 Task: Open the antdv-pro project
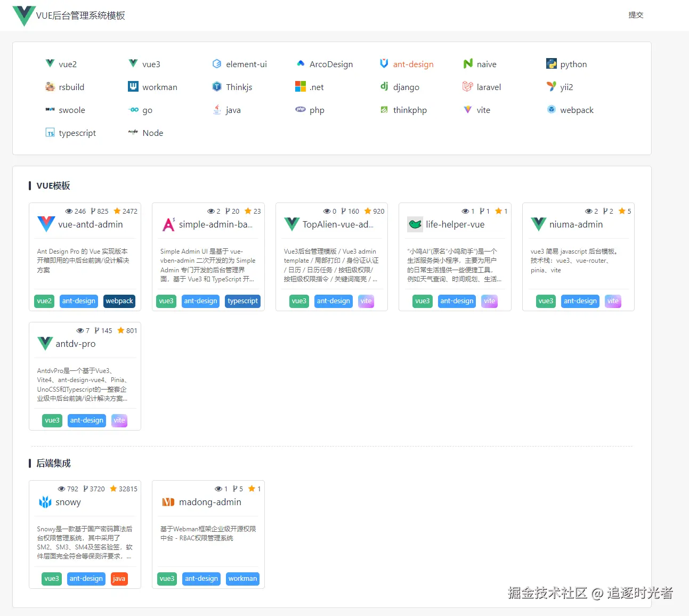tap(76, 344)
